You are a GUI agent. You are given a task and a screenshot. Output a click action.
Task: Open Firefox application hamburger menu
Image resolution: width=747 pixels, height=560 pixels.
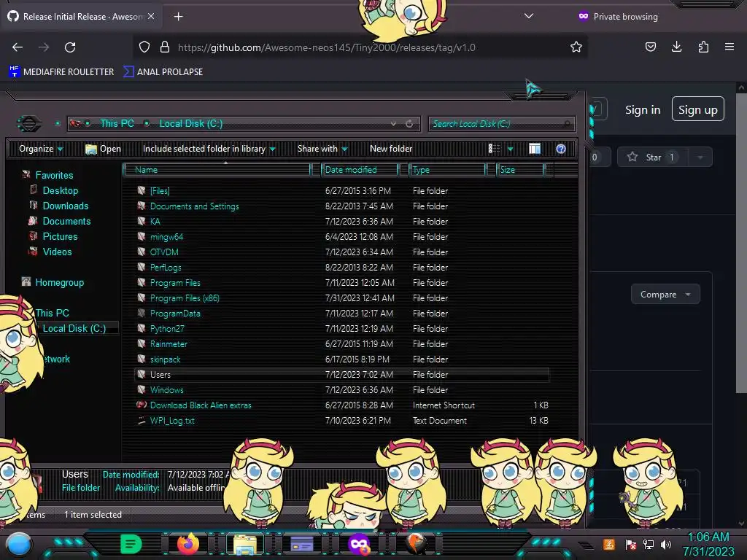[729, 47]
